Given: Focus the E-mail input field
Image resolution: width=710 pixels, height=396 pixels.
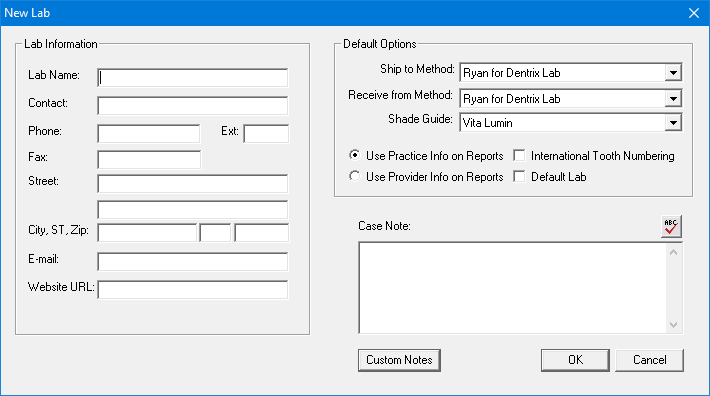Looking at the screenshot, I should coord(192,262).
